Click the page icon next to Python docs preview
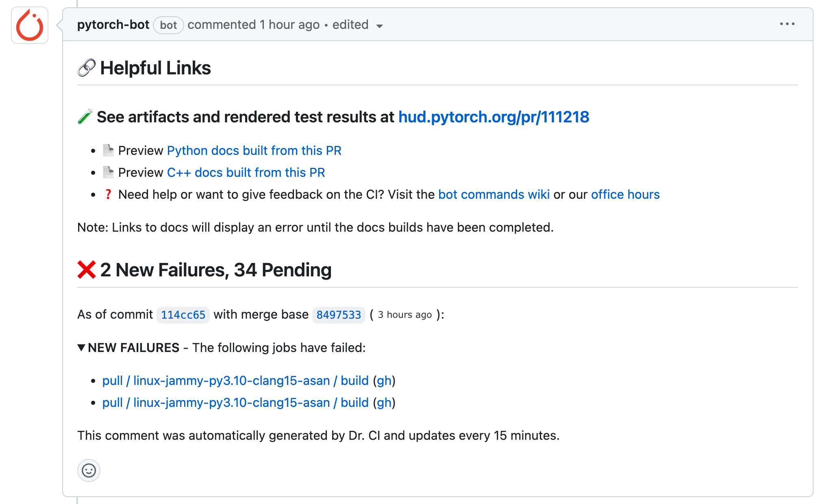Viewport: 818px width, 504px height. [108, 150]
